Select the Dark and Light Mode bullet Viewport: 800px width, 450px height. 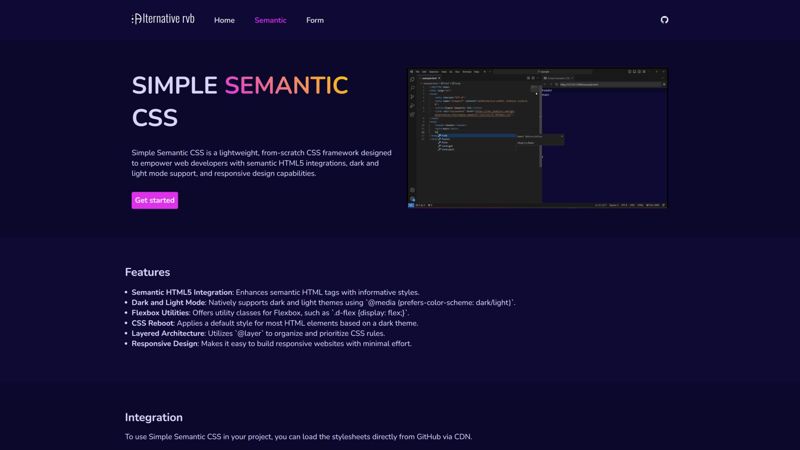pyautogui.click(x=169, y=302)
